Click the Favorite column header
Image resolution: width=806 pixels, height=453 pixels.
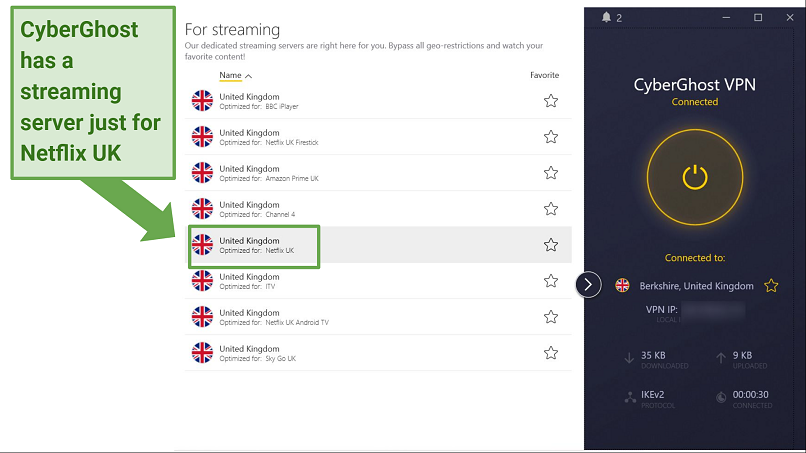pyautogui.click(x=544, y=75)
